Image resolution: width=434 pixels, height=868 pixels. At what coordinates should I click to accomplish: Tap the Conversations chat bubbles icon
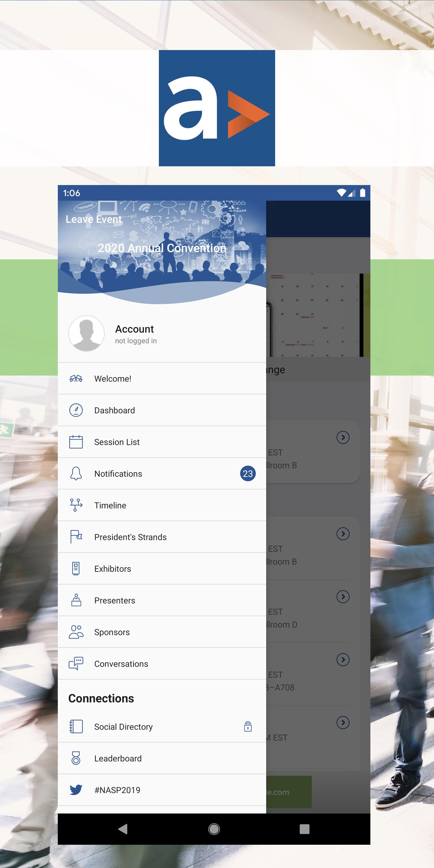pos(76,664)
